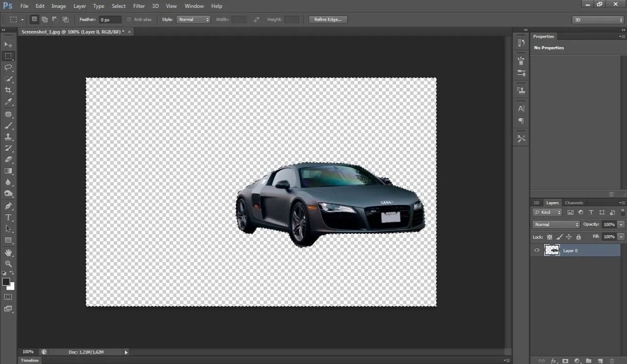Select the Horizontal Type tool
The image size is (627, 364).
tap(8, 217)
